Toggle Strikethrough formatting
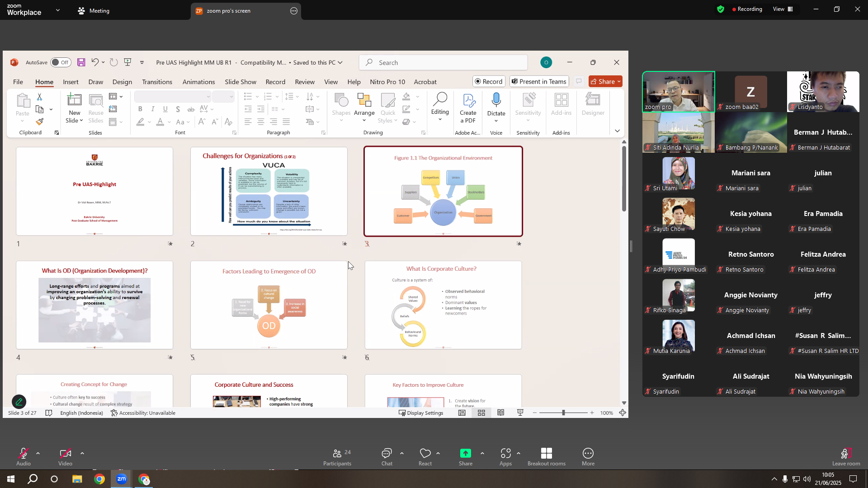Image resolution: width=868 pixels, height=488 pixels. click(x=191, y=109)
